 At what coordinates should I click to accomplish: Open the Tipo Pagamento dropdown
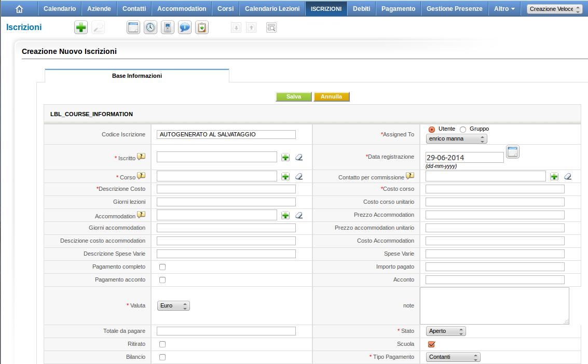click(x=453, y=357)
